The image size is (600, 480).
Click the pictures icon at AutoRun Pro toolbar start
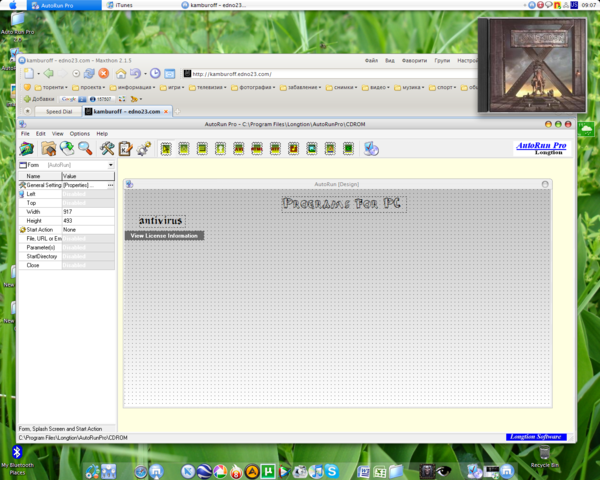click(27, 149)
